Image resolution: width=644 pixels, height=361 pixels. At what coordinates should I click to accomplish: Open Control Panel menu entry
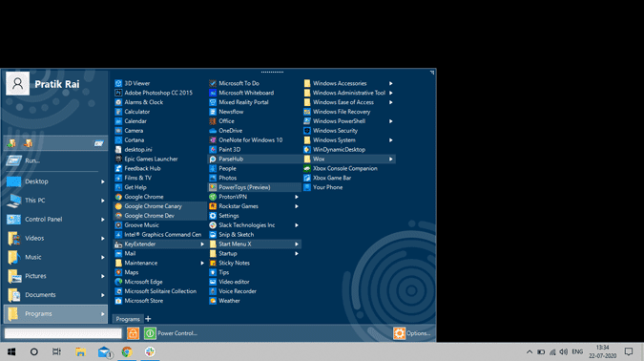55,220
